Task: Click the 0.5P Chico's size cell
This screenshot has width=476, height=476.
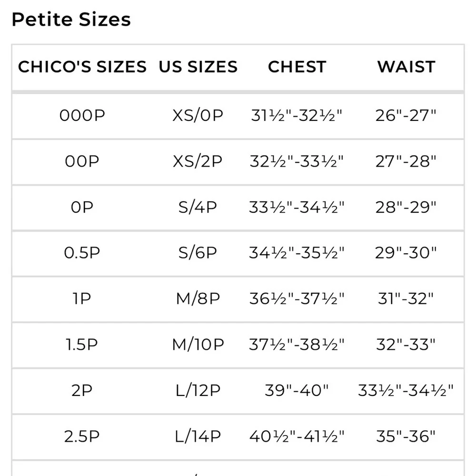Action: coord(82,253)
